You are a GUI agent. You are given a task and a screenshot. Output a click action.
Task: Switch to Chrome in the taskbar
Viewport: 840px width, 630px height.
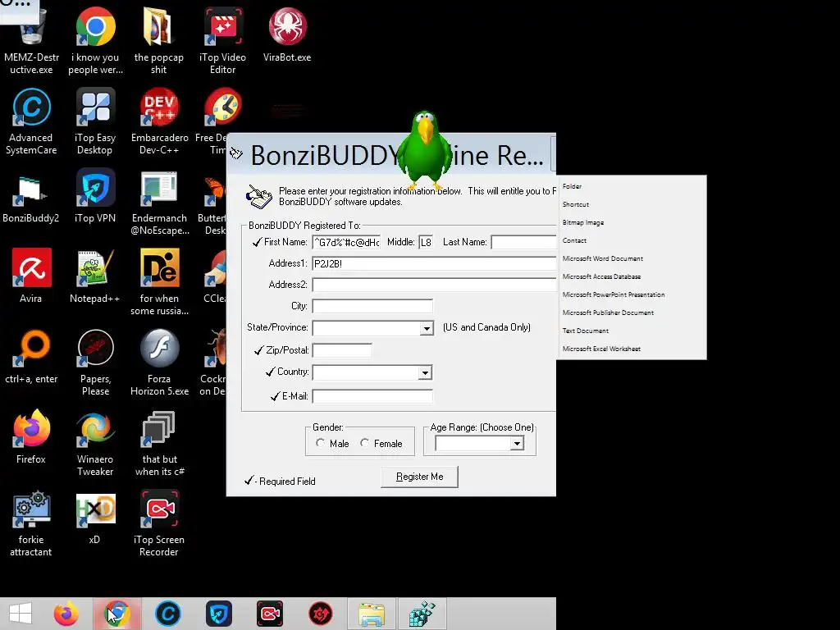coord(117,614)
